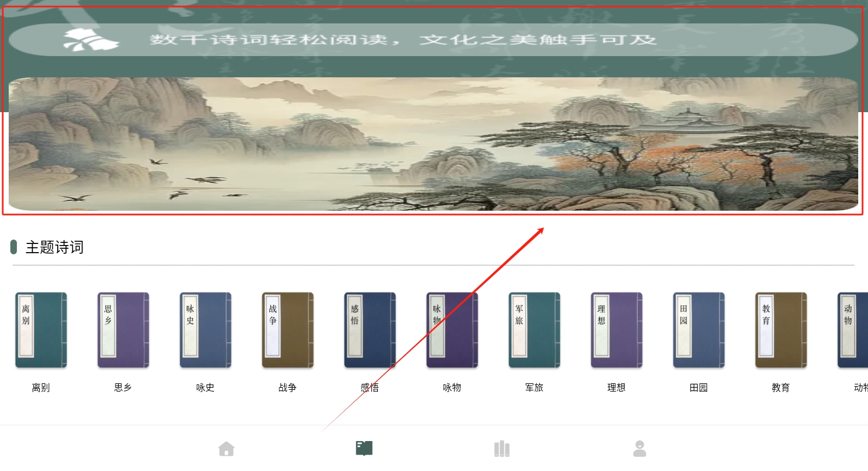Open the 思乡 book cover

point(123,330)
